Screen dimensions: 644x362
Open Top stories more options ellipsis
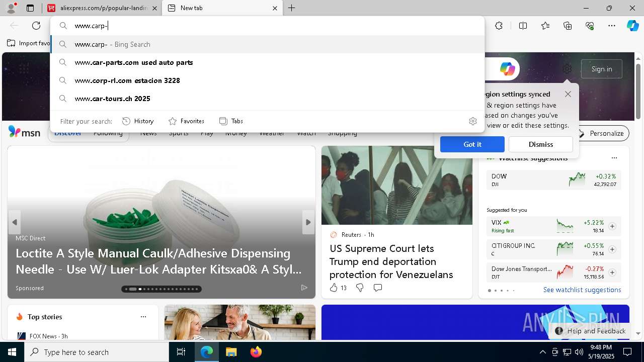point(143,317)
